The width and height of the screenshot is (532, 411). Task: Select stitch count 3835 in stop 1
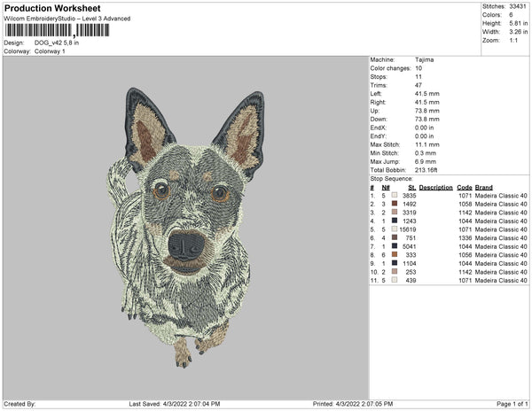pos(409,196)
